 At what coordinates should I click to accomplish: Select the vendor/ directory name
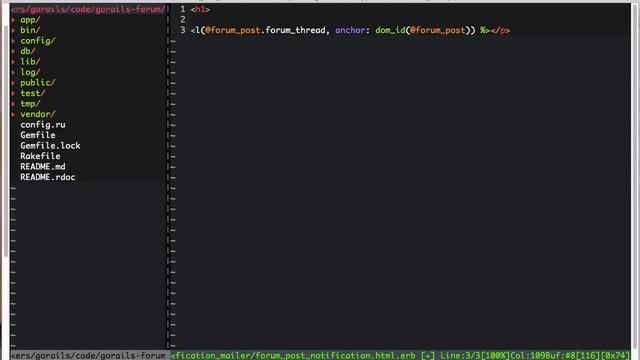[x=38, y=114]
